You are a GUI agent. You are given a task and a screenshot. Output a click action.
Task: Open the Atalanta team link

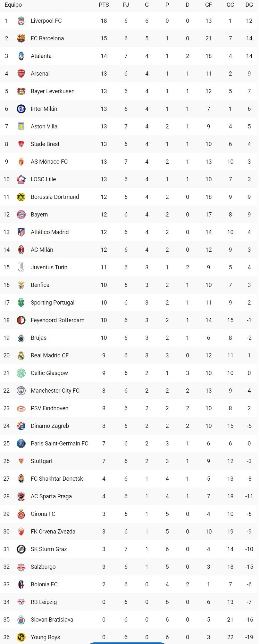click(41, 56)
